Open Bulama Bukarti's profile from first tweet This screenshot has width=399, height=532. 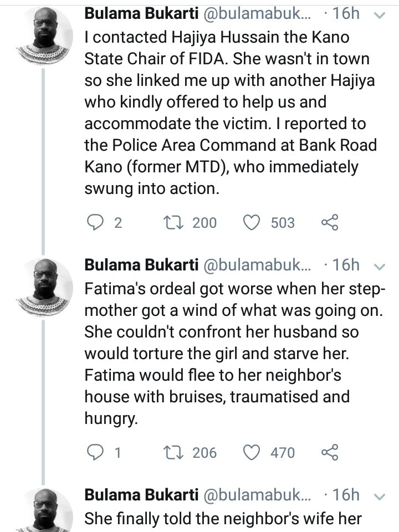click(x=141, y=15)
